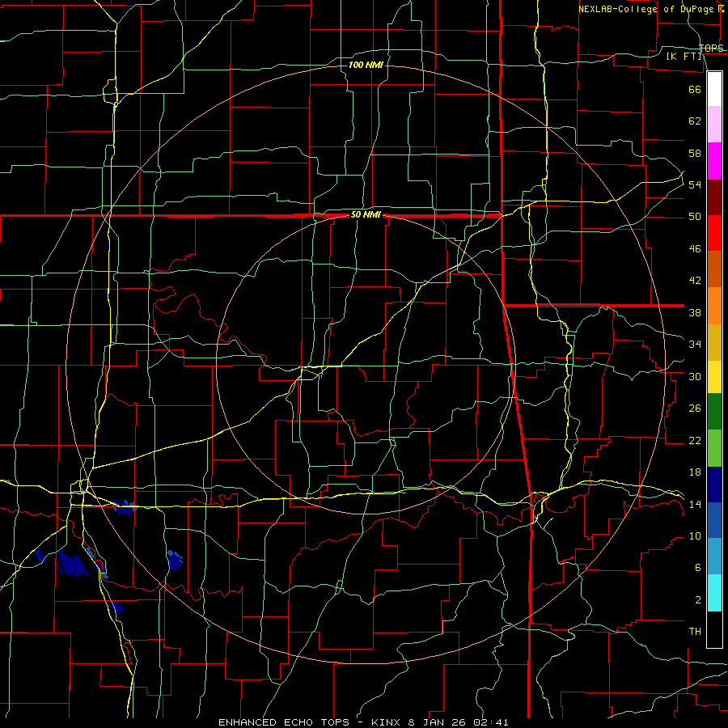This screenshot has height=728, width=728.
Task: Click the "10" scale label
Action: click(x=695, y=535)
